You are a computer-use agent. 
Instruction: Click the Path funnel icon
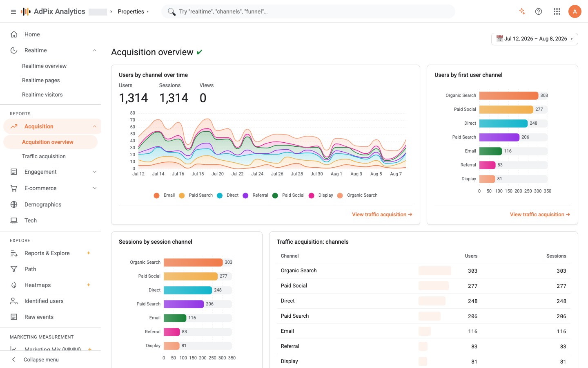(x=14, y=269)
